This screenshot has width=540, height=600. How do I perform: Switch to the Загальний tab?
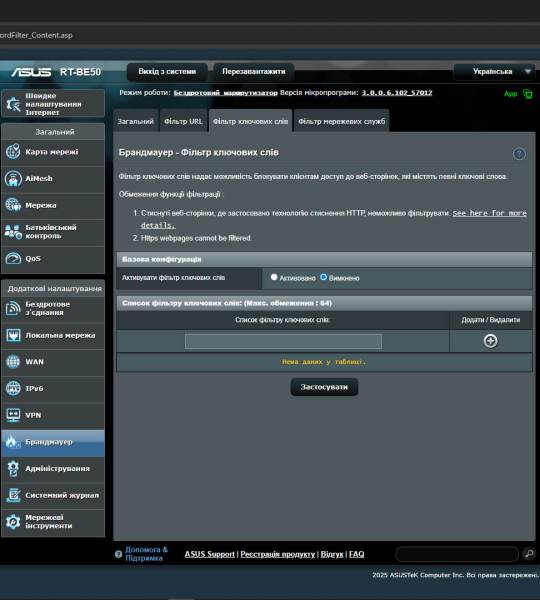(135, 121)
